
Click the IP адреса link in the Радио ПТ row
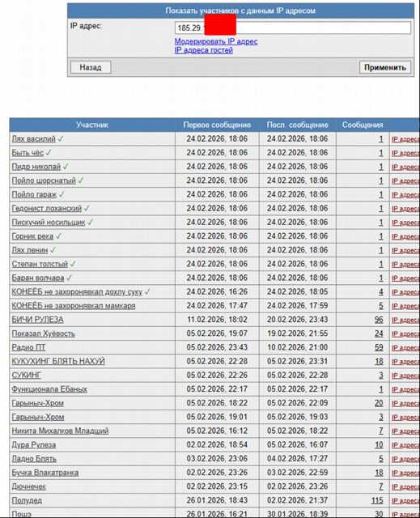click(x=405, y=348)
